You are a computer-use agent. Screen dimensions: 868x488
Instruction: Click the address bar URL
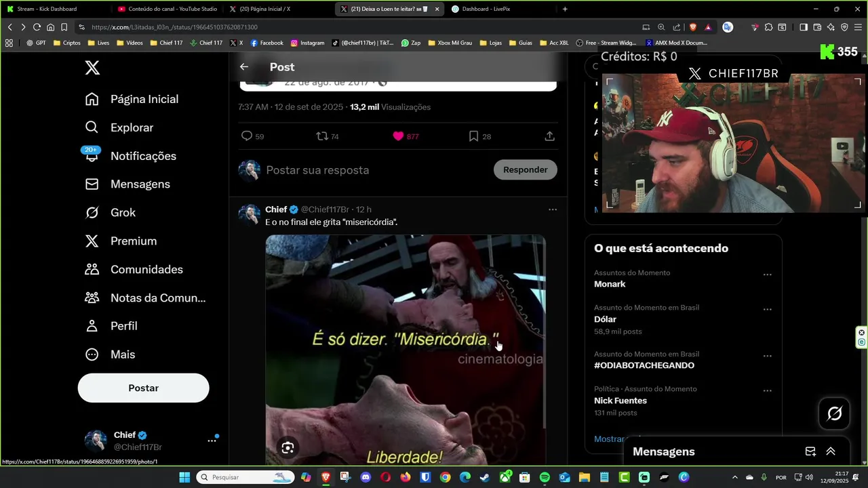[174, 27]
